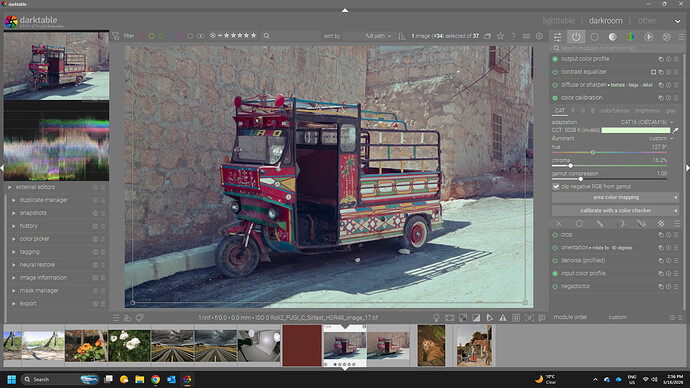Toggle color assessment lightbulb icon
Image resolution: width=690 pixels, height=388 pixels.
point(436,318)
